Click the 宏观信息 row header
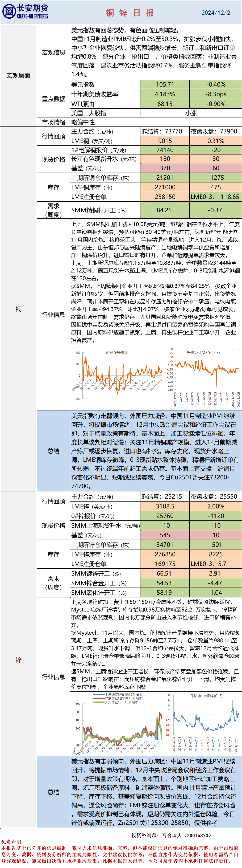The width and height of the screenshot is (242, 868). point(53,52)
